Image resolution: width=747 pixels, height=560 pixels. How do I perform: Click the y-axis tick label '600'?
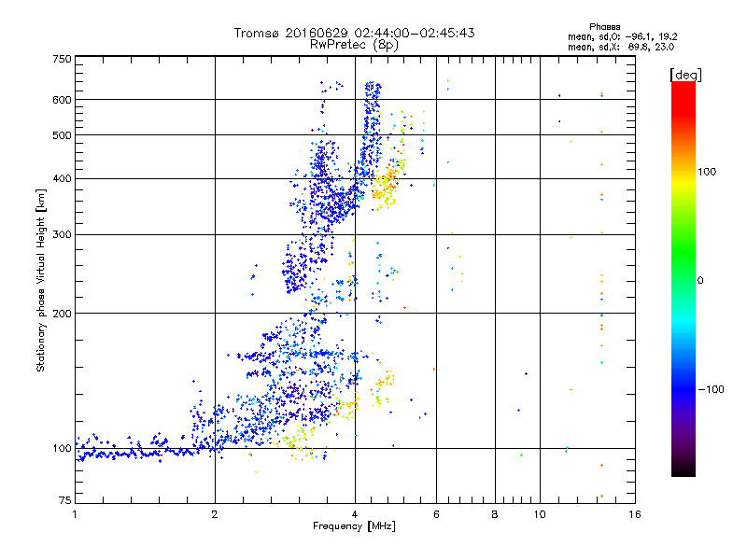(x=62, y=100)
